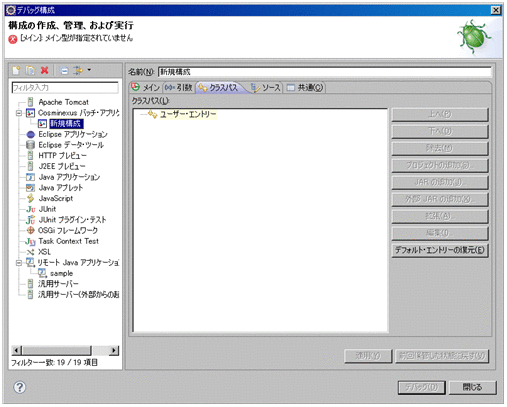Viewport: 507px width, 407px height.
Task: Select the sample configuration
Action: click(61, 273)
